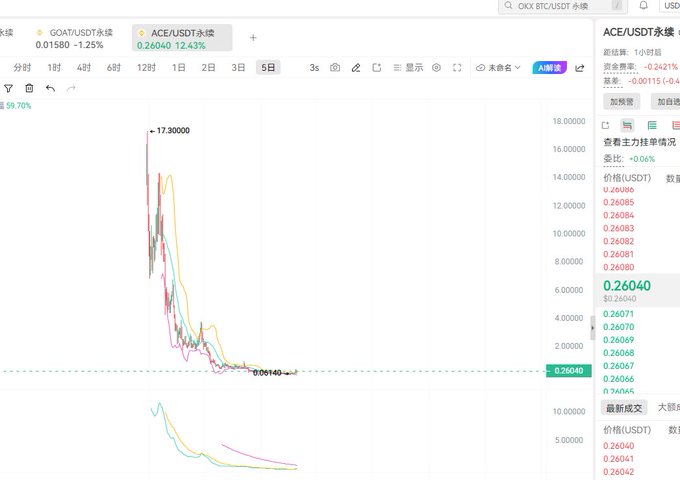Click the 查看主力挂单情况 link

click(x=640, y=142)
